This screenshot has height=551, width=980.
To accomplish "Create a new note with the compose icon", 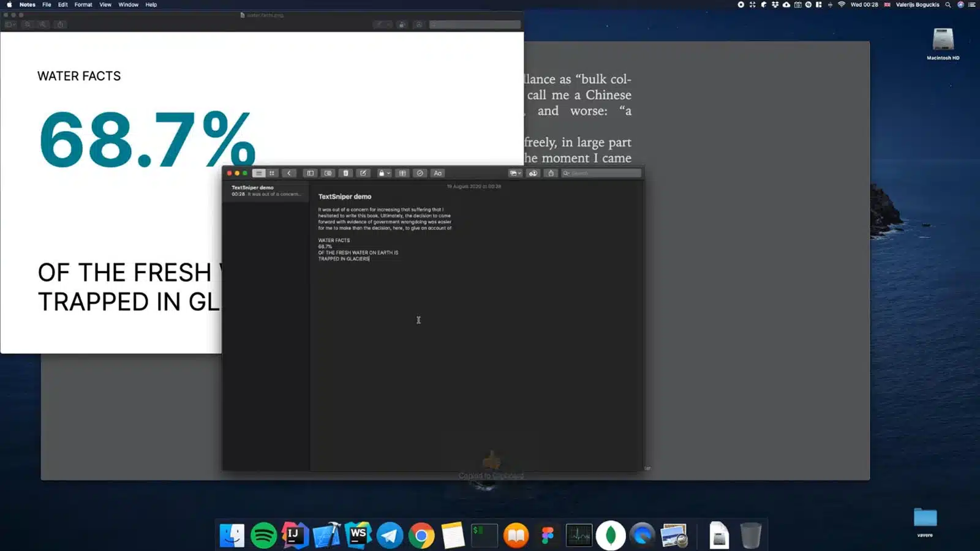I will point(363,173).
